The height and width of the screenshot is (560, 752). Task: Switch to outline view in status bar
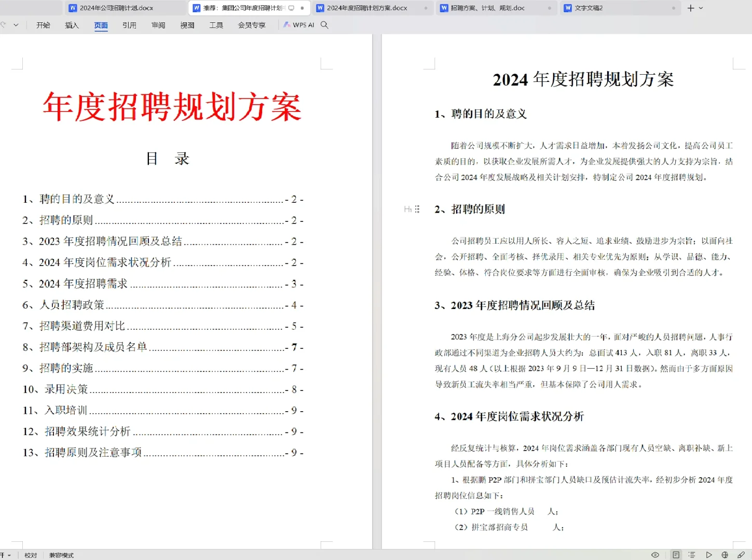[692, 555]
